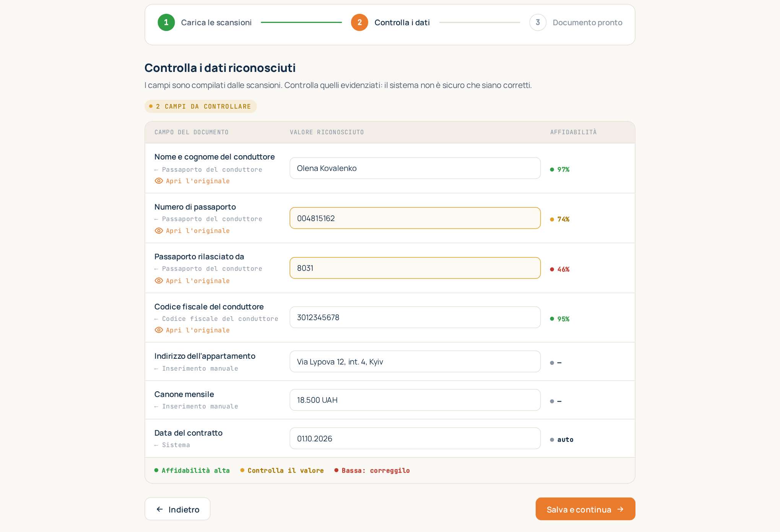Click the Documento pronto step label
This screenshot has height=532, width=780.
click(588, 23)
